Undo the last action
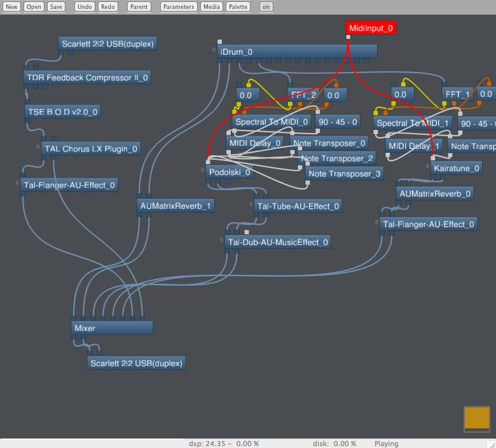496x448 pixels. [85, 7]
